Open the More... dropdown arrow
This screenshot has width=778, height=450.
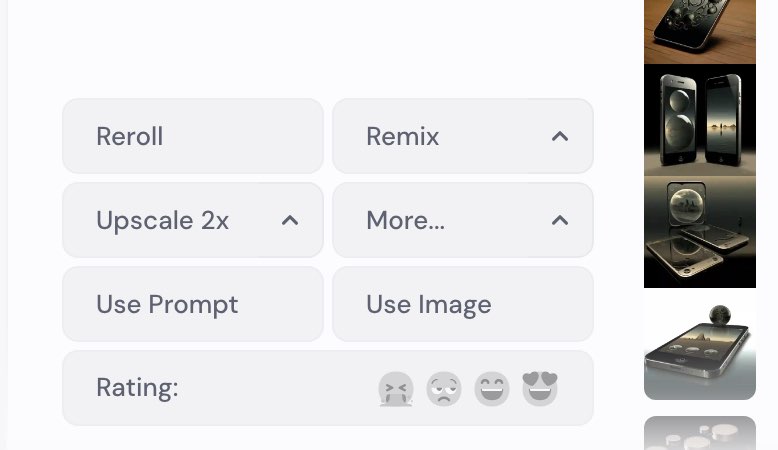[560, 220]
